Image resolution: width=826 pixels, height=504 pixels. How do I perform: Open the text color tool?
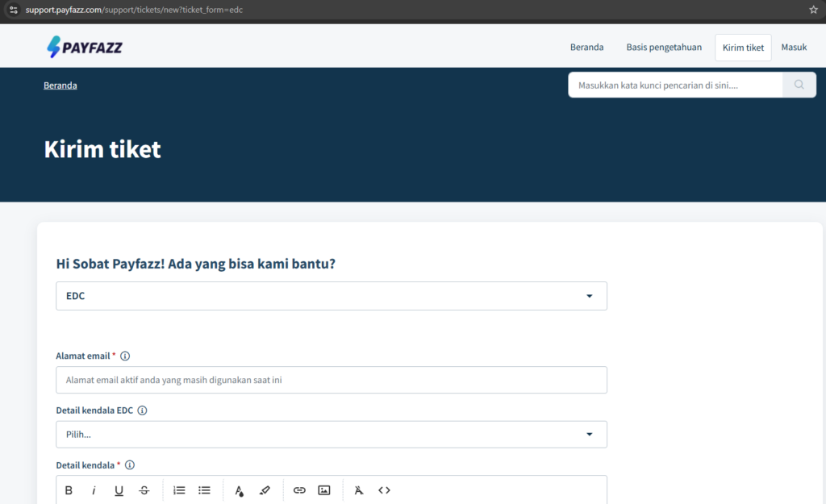click(x=239, y=489)
